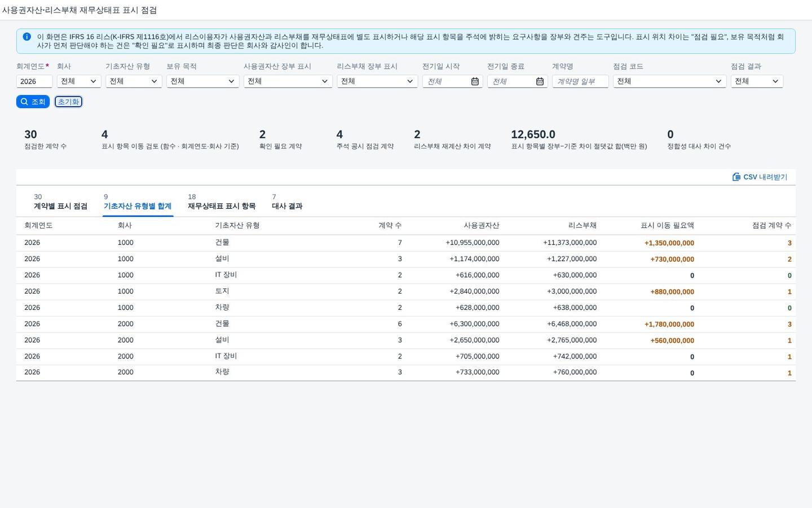
Task: Open the 기초자산 유형 filter dropdown
Action: click(x=134, y=81)
